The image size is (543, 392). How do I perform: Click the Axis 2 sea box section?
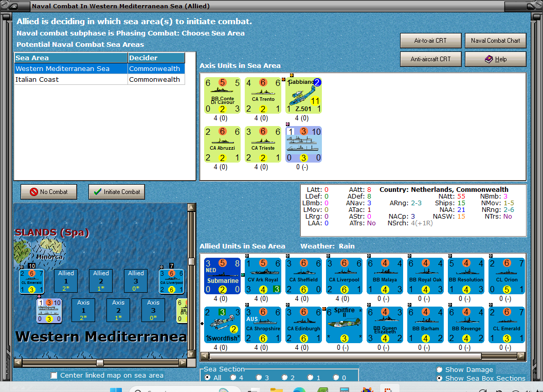(118, 310)
